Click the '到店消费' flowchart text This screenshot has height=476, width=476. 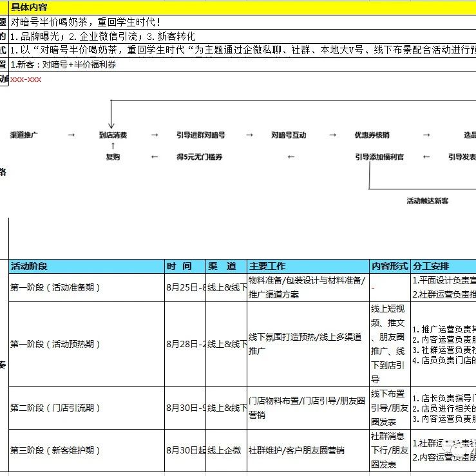coord(113,135)
